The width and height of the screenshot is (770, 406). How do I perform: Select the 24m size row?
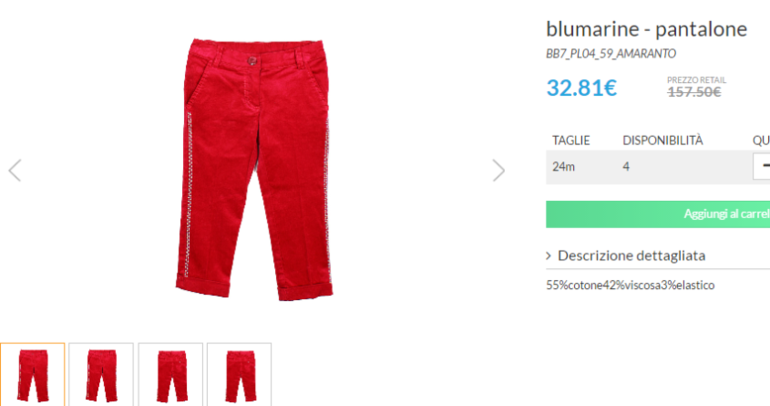pyautogui.click(x=658, y=167)
